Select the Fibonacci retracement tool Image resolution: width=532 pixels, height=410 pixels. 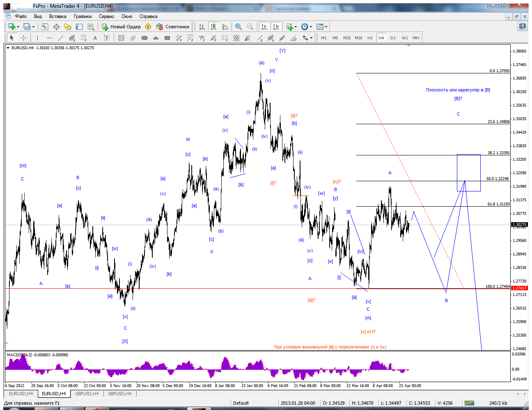[83, 38]
